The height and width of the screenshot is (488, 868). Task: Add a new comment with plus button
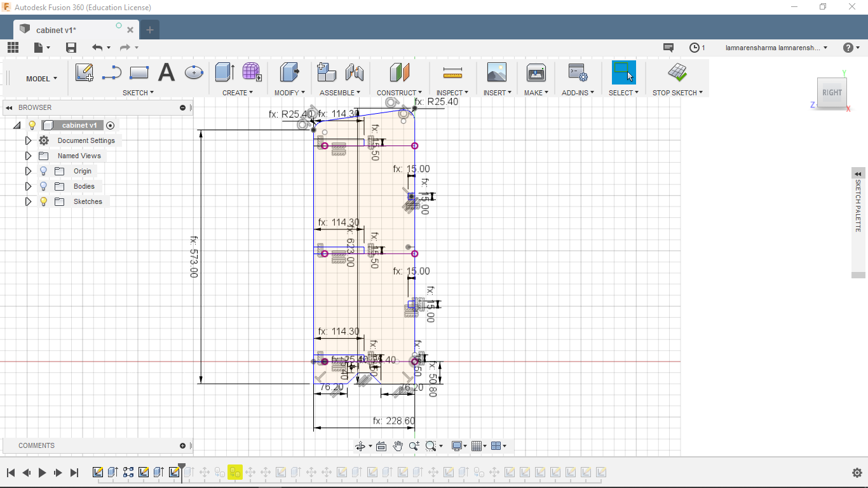(x=183, y=445)
